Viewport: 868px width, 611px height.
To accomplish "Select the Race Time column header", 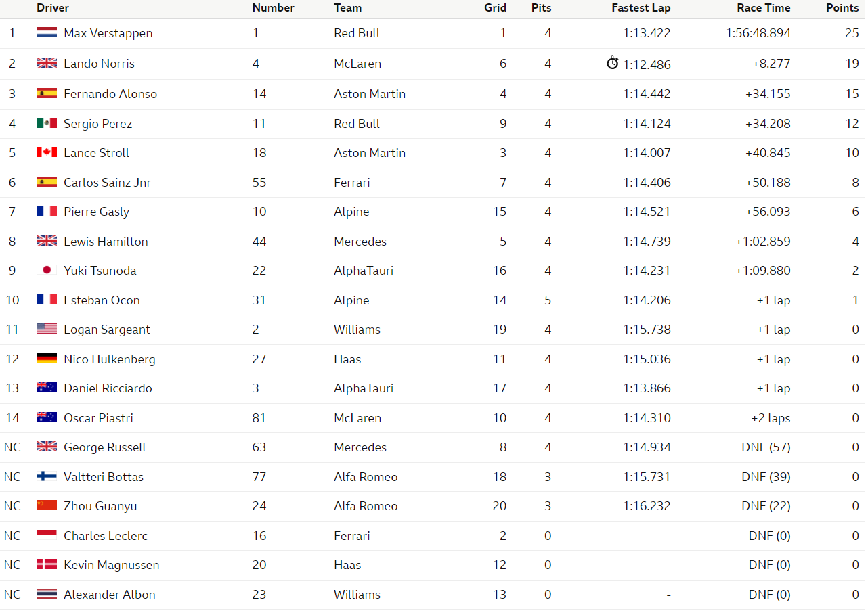I will point(764,8).
